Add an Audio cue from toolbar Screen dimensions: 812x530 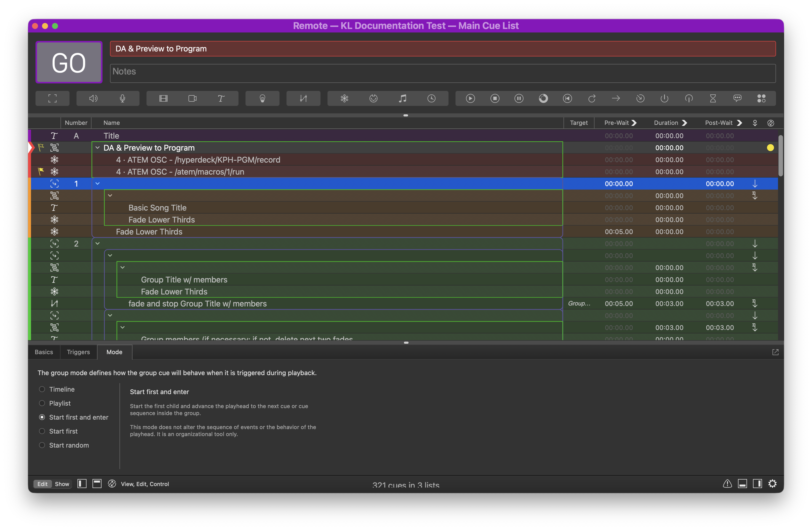(x=93, y=98)
